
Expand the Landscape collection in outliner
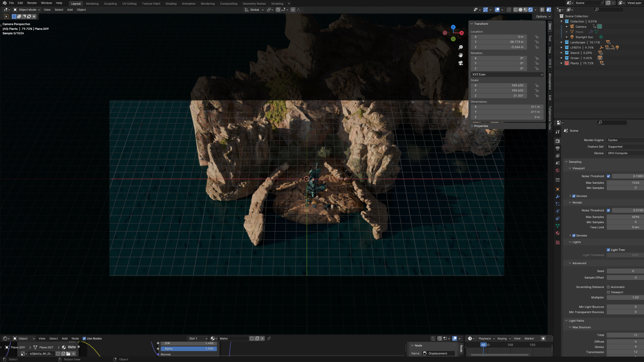click(x=561, y=43)
